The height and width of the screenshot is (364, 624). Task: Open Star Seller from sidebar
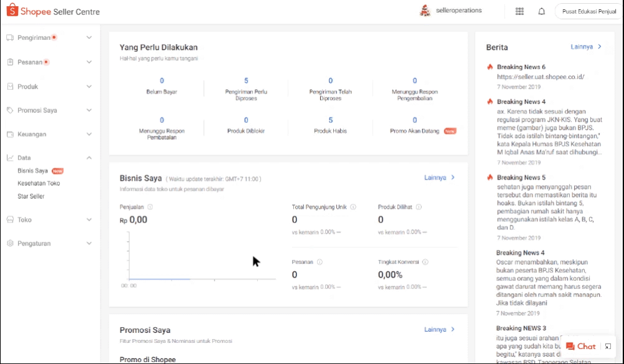pos(31,196)
